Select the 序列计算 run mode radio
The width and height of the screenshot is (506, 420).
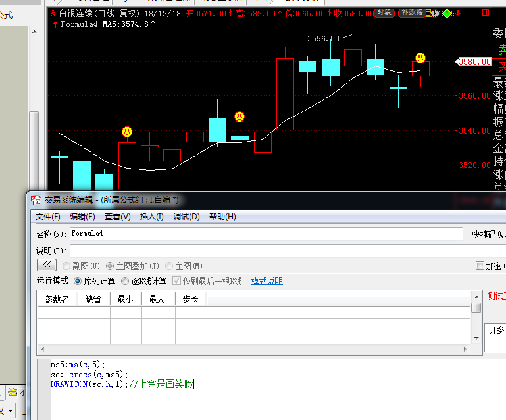pyautogui.click(x=78, y=281)
